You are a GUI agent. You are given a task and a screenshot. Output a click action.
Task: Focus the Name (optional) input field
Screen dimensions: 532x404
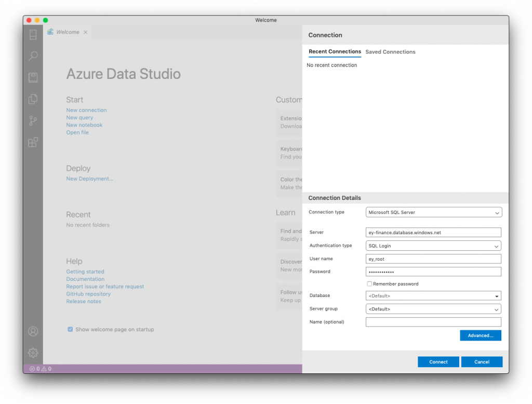pos(433,322)
